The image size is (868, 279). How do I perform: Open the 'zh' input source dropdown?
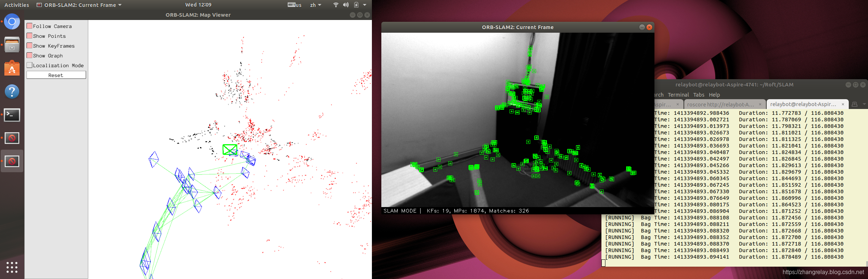316,5
